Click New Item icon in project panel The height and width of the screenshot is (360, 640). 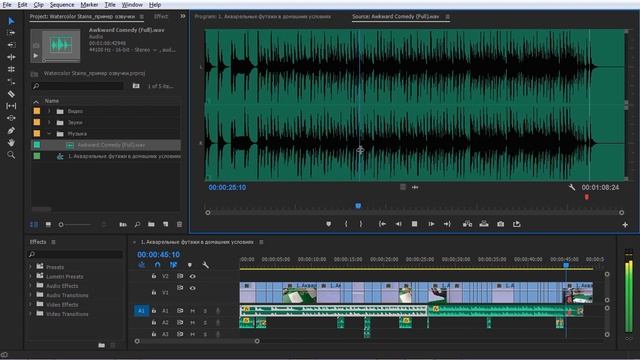165,224
